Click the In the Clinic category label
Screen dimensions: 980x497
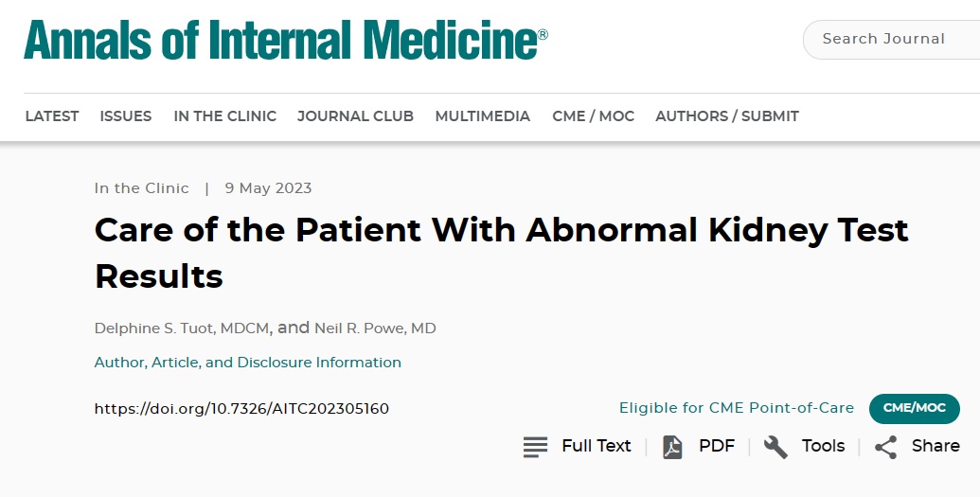[x=141, y=188]
